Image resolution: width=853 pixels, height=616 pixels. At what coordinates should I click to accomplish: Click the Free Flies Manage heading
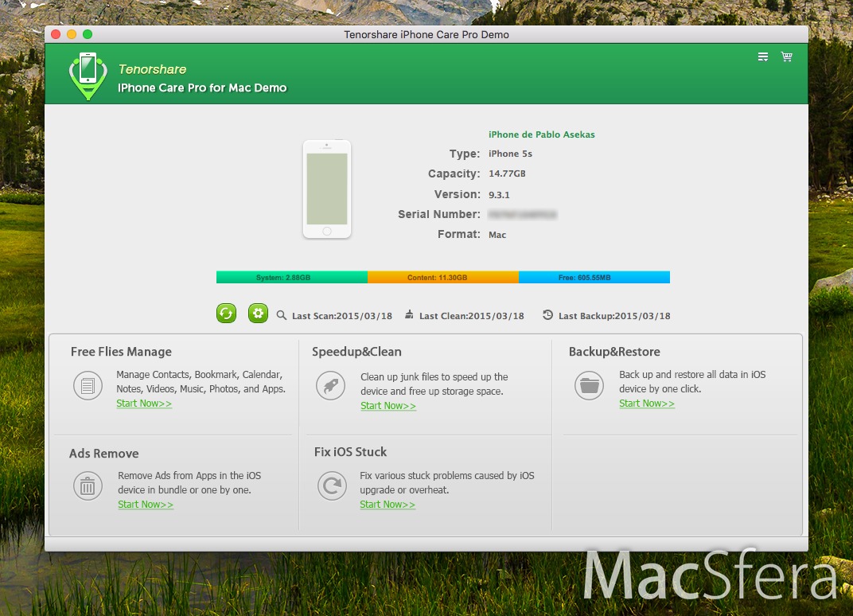121,352
